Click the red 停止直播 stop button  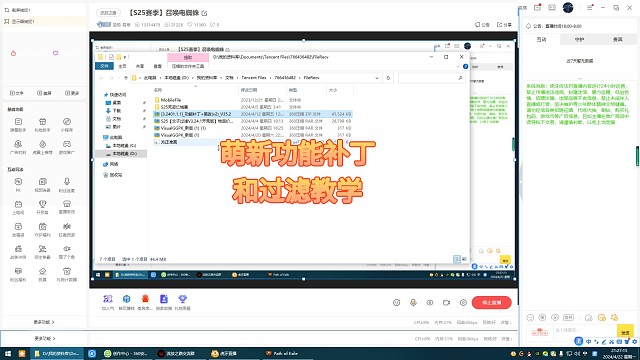click(x=491, y=302)
